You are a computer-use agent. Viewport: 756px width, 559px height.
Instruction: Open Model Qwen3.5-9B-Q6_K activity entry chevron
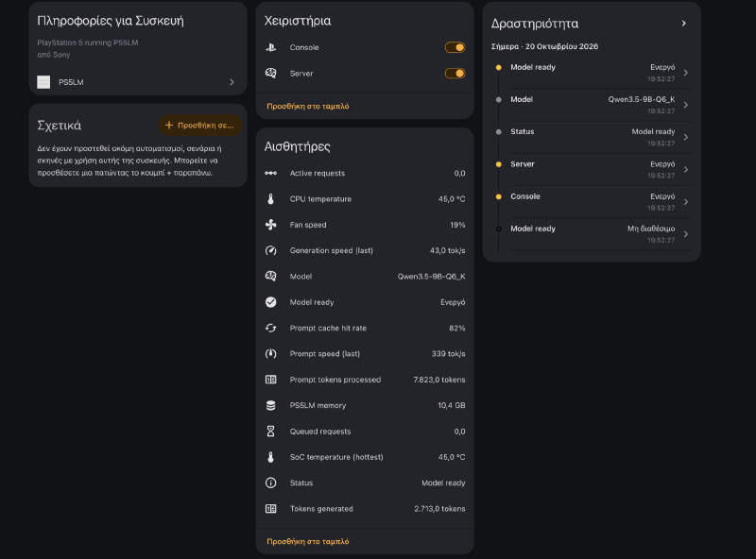[x=686, y=105]
